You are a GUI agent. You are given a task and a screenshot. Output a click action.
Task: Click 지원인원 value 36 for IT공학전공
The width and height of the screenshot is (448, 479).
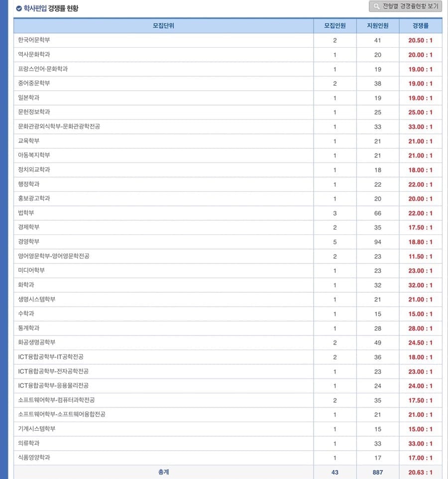pos(377,357)
